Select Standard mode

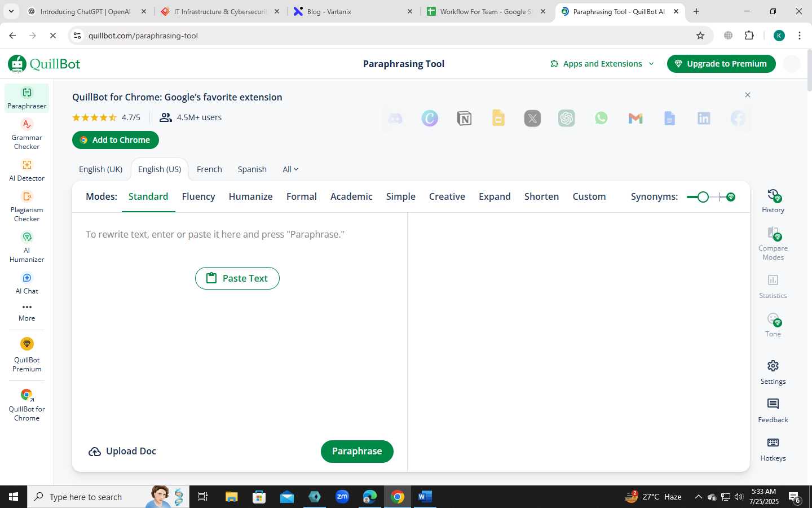[x=148, y=196]
